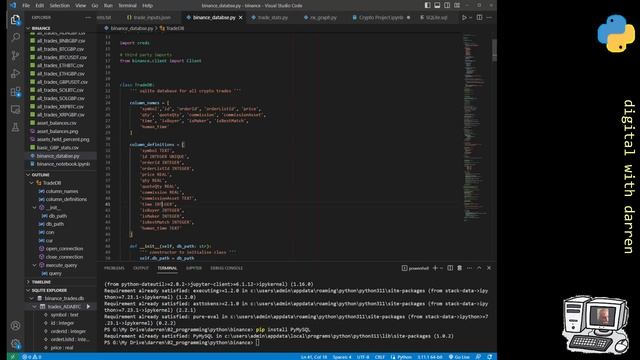Click the UTF-8 encoding status item

pos(363,357)
